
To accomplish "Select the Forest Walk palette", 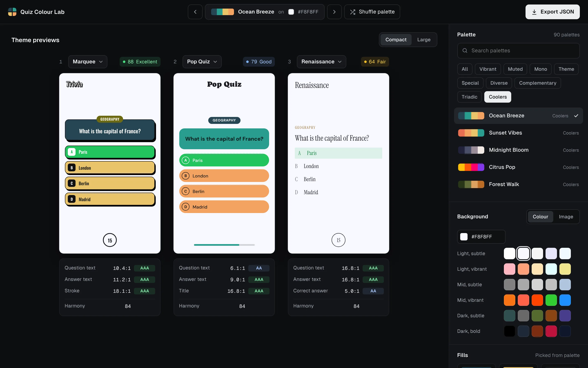I will click(519, 184).
